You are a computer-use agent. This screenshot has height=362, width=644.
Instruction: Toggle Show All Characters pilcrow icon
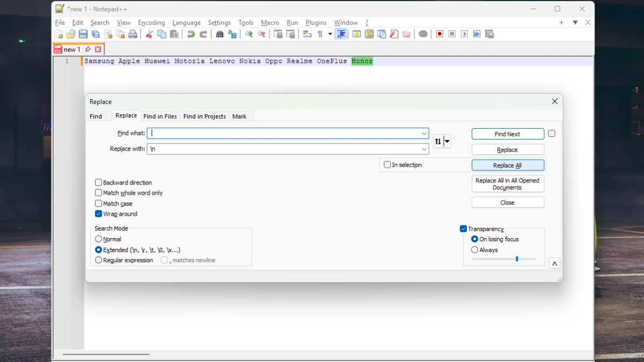pyautogui.click(x=320, y=34)
